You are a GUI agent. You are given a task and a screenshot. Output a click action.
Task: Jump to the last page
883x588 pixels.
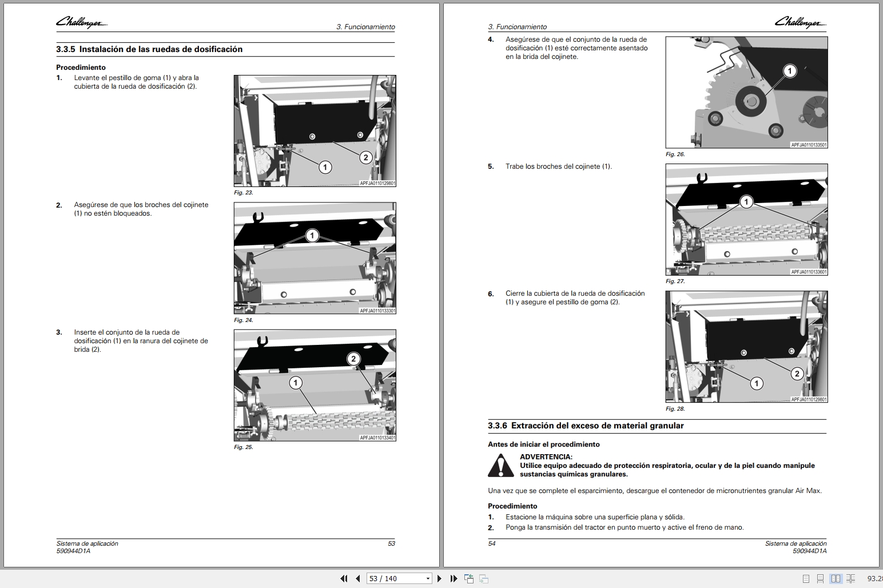[454, 578]
